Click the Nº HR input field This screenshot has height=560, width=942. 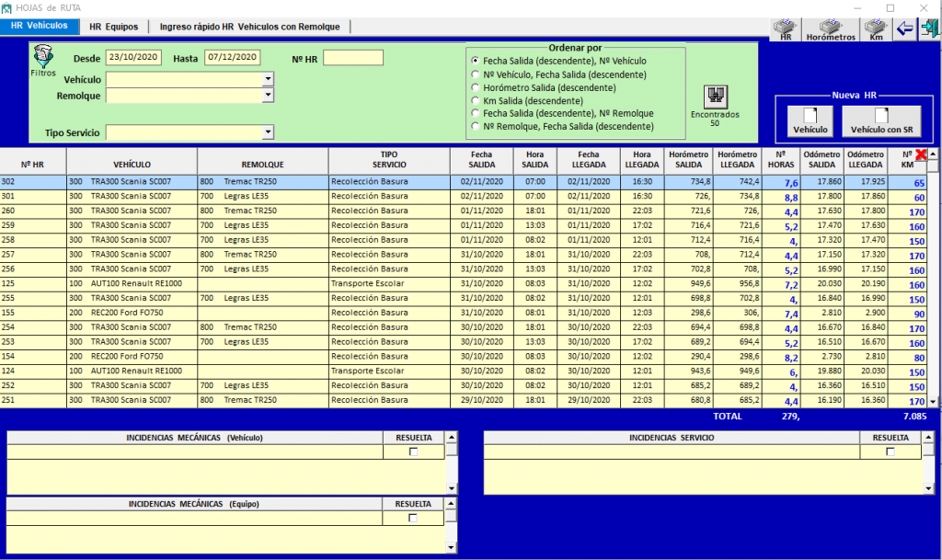(x=352, y=58)
